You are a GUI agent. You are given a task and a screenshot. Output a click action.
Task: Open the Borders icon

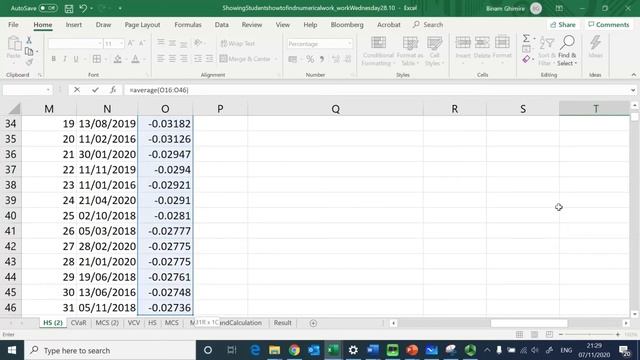(97, 59)
